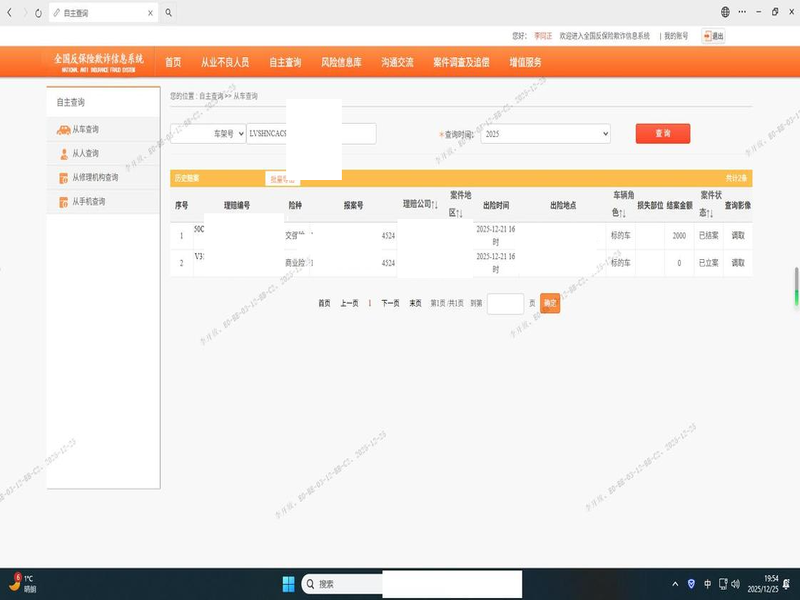Click the 从修理机构查询 sidebar icon

pos(64,178)
